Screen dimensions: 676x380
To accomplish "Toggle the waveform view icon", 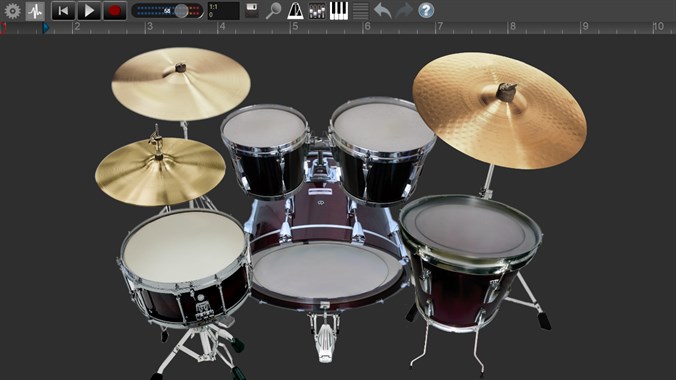I will (x=35, y=11).
